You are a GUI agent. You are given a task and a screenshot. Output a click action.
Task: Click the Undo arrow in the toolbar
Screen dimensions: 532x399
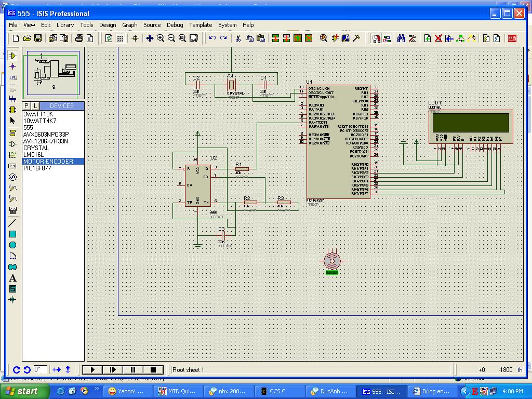click(212, 38)
